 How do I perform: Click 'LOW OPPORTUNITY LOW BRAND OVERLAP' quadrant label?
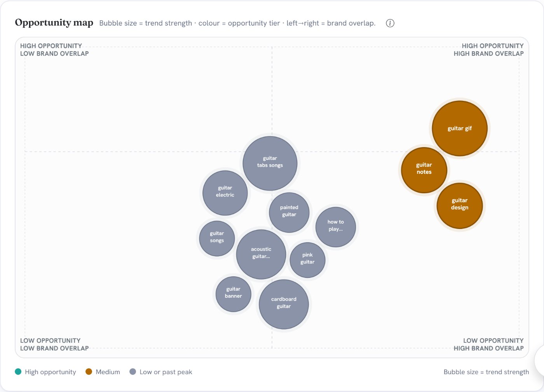tap(54, 344)
